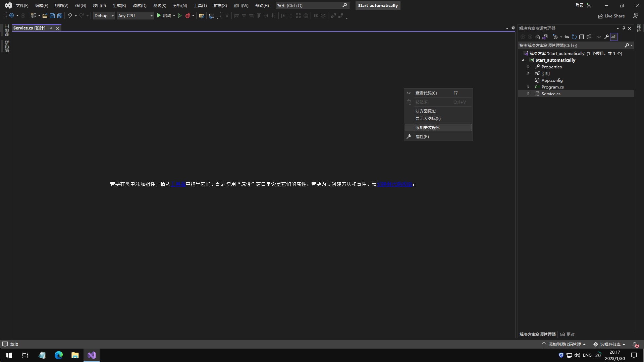The width and height of the screenshot is (644, 362).
Task: Choose 对齐图标(L) from context menu
Action: point(438,111)
